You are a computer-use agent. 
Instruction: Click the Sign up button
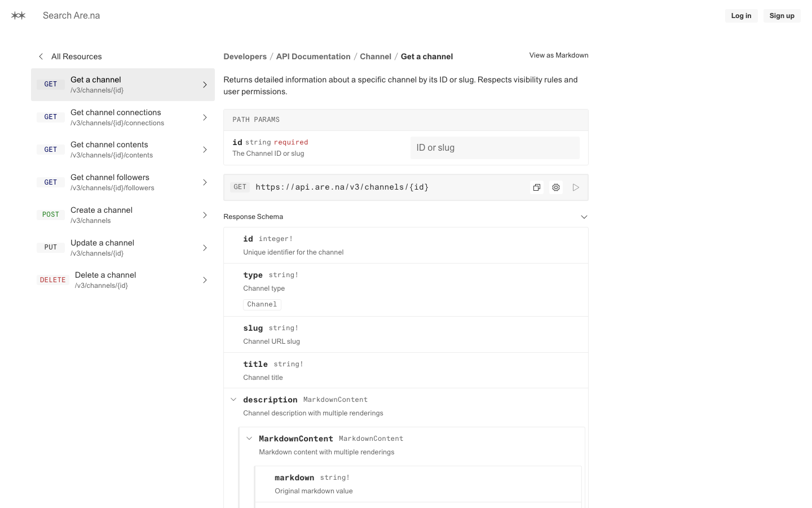click(x=782, y=16)
